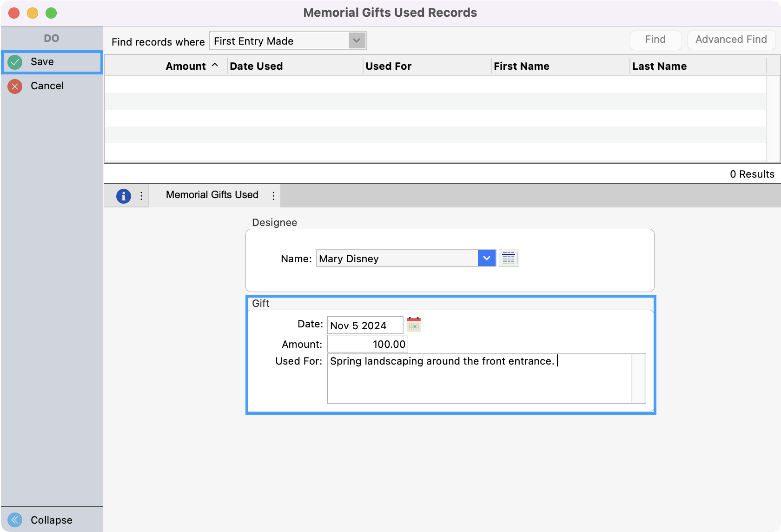The image size is (781, 532).
Task: Select the Memorial Gifts Used tab
Action: coord(212,195)
